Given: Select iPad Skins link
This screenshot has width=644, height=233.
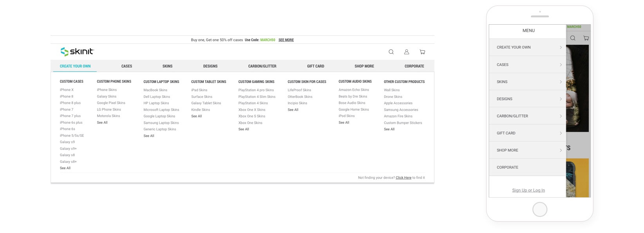Looking at the screenshot, I should click(199, 90).
